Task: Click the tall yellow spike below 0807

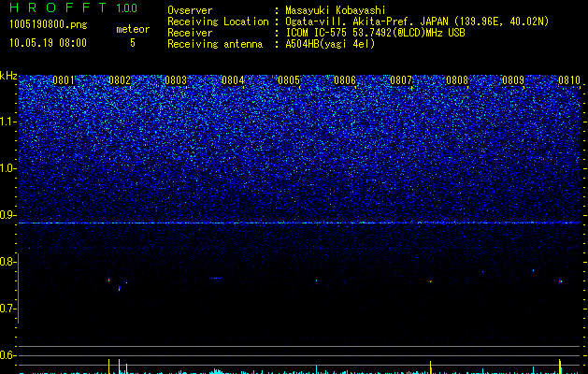Action: [x=431, y=367]
